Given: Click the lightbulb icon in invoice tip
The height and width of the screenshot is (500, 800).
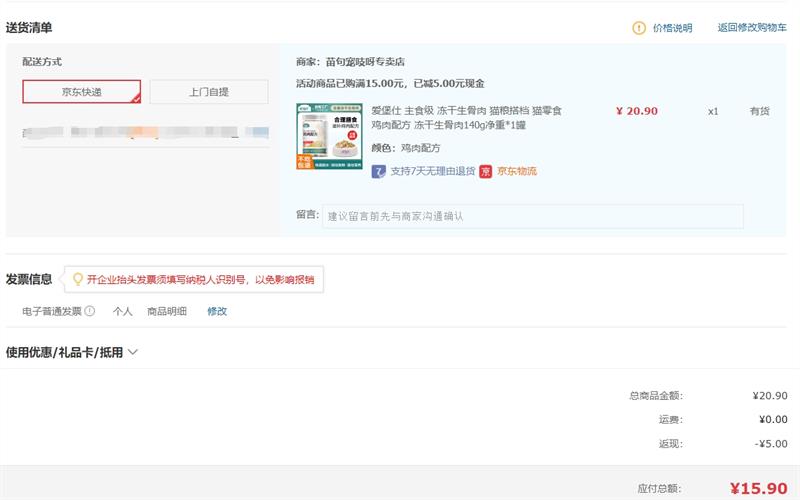Looking at the screenshot, I should [77, 279].
